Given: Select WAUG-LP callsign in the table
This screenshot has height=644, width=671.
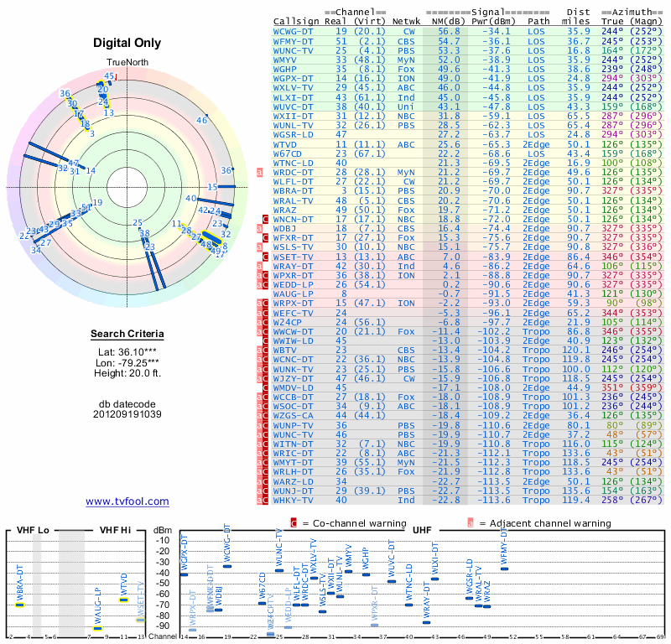Looking at the screenshot, I should 293,294.
